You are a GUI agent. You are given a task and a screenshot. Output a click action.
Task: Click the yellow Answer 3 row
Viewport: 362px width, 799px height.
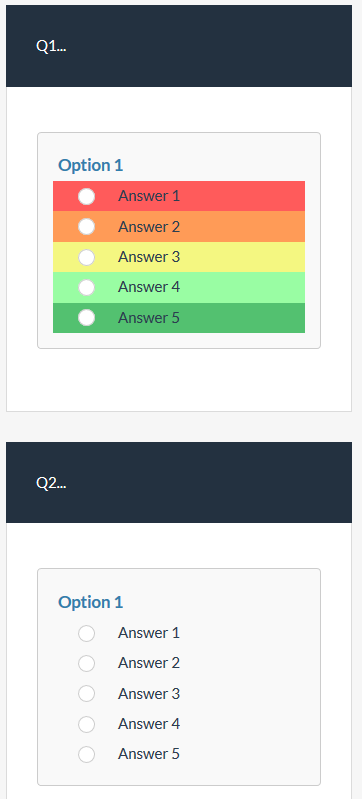click(179, 257)
